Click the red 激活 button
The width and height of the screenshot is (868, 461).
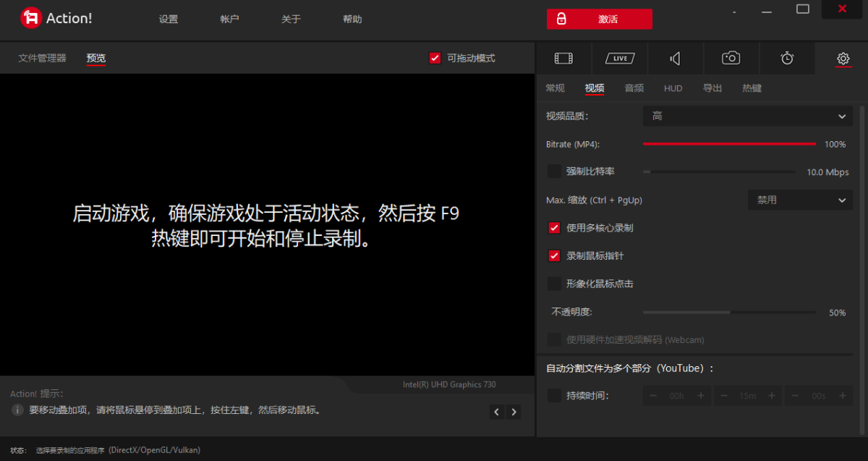coord(599,20)
